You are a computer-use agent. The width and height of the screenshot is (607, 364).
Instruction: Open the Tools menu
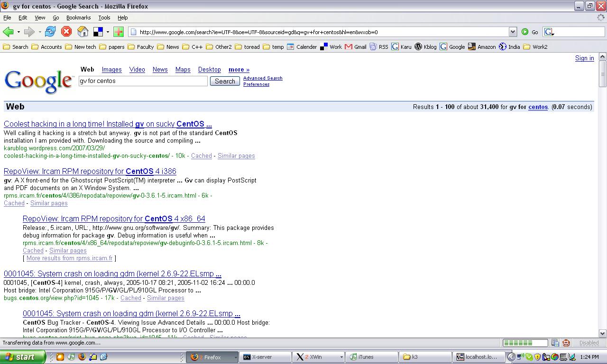pos(104,18)
